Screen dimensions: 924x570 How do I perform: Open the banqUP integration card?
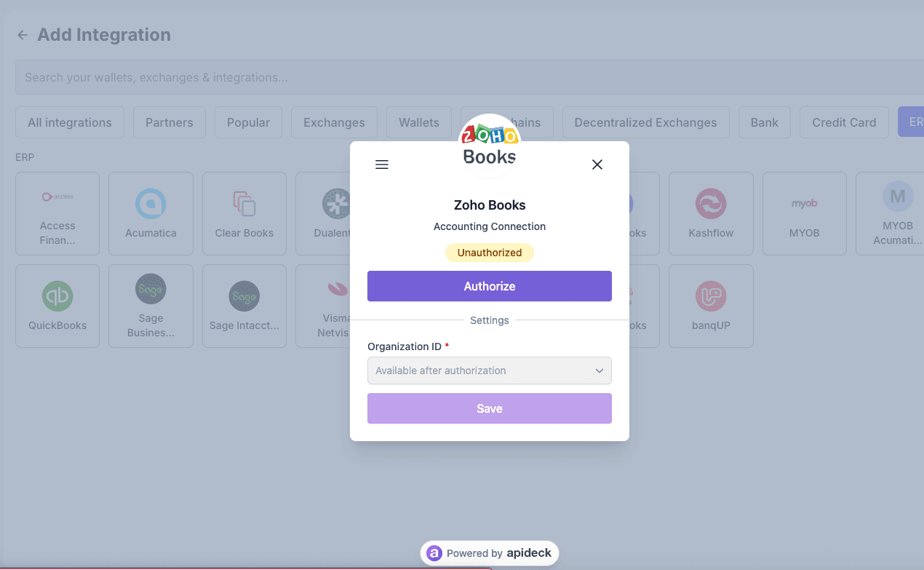[x=711, y=306]
